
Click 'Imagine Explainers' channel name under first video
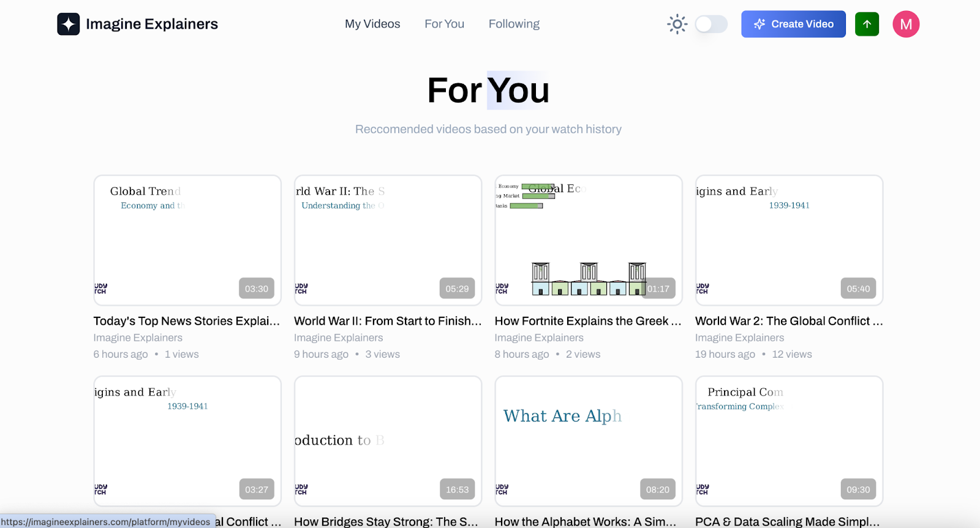pyautogui.click(x=137, y=338)
